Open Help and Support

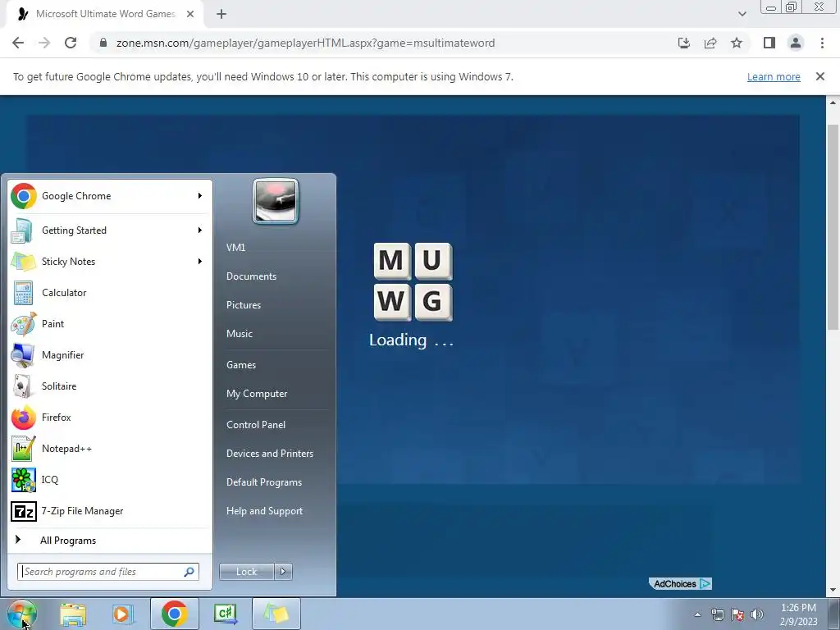(264, 511)
